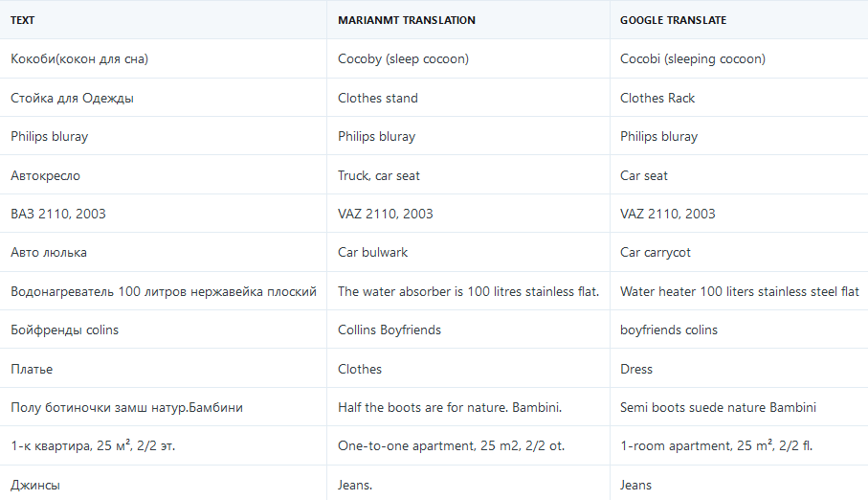This screenshot has height=500, width=868.
Task: Select the 'Clothes Rack' Google cell
Action: point(657,98)
